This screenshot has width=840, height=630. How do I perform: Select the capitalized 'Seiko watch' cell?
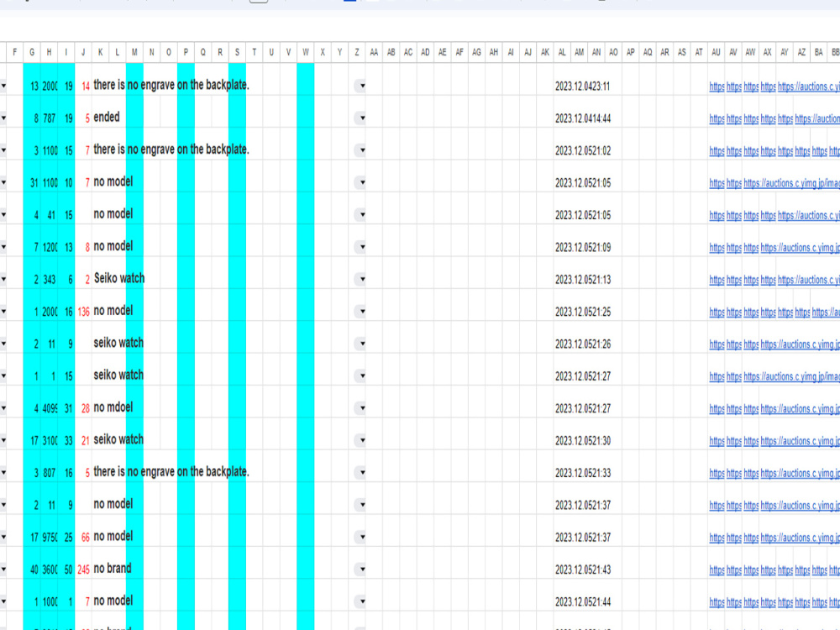click(x=119, y=278)
